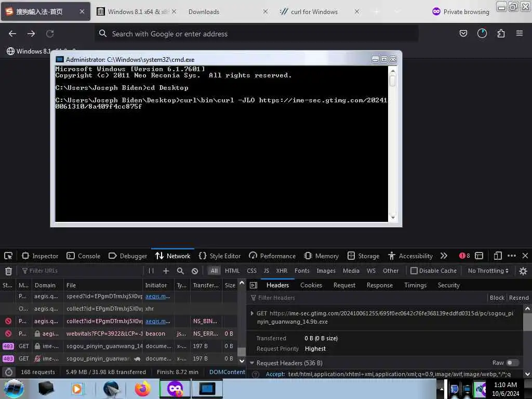Select the Timings details tab
Screen dimensions: 532x399
point(415,285)
